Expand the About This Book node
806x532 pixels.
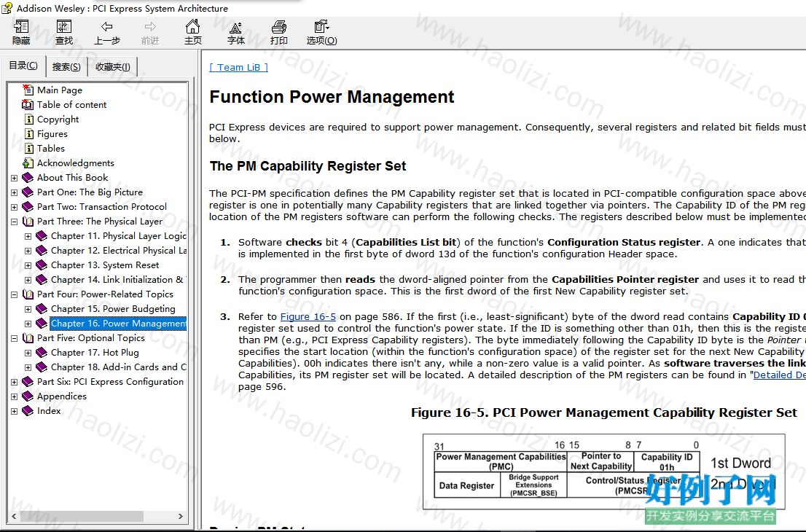tap(15, 178)
